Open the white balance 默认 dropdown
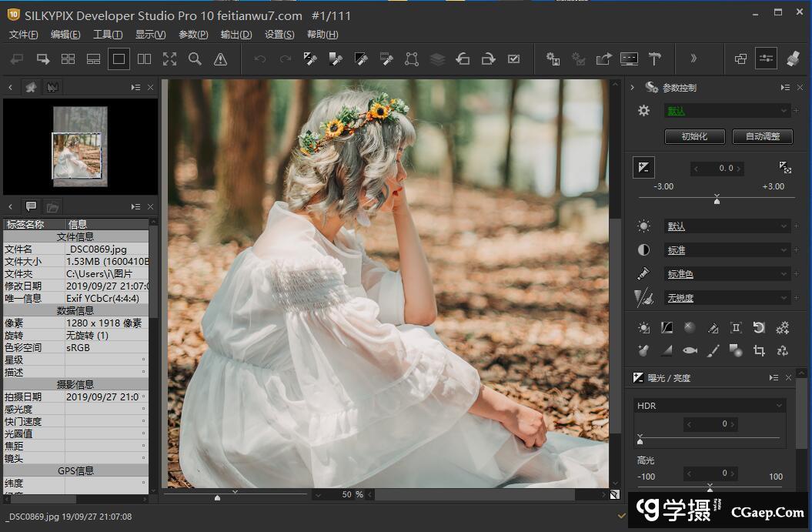 727,226
